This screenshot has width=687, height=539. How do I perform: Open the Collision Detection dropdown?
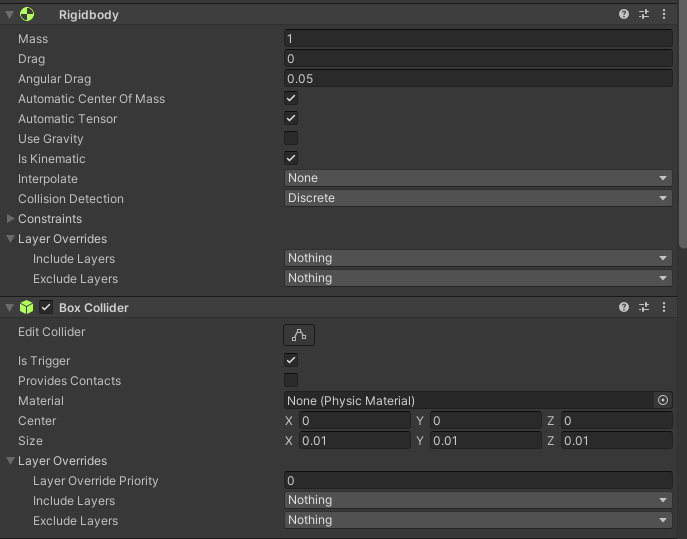coord(478,199)
